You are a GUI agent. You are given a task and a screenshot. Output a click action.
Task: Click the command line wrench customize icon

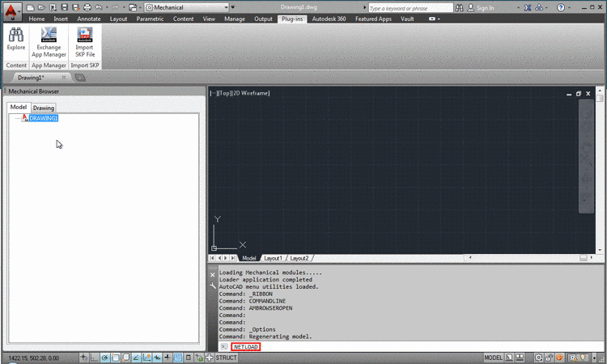coord(212,286)
